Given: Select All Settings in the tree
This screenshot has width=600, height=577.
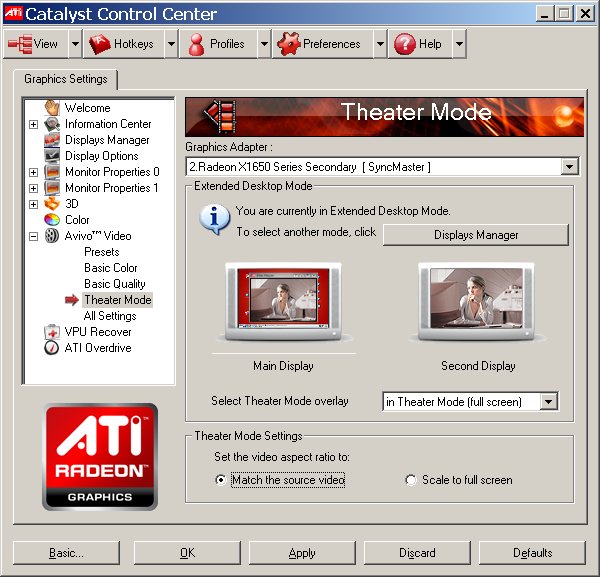Looking at the screenshot, I should tap(110, 316).
